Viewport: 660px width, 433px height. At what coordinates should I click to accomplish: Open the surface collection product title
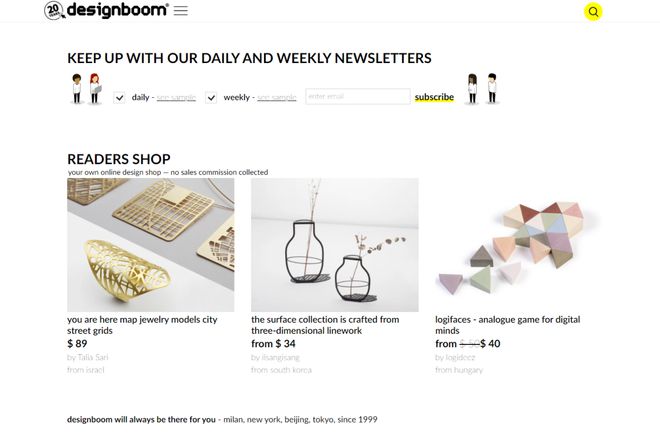pyautogui.click(x=325, y=325)
